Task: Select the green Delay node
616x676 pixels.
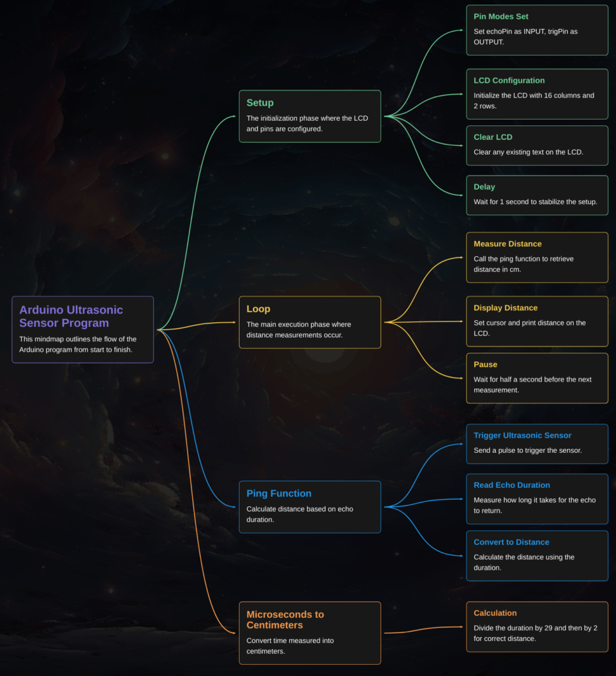Action: tap(536, 195)
